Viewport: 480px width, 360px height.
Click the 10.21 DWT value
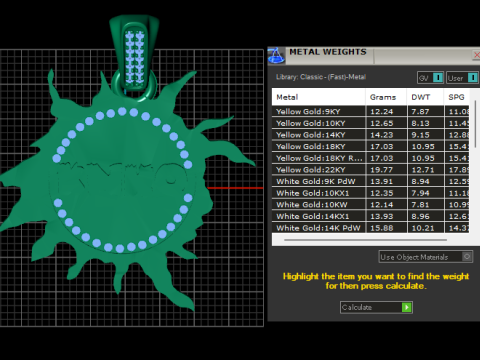coord(423,228)
